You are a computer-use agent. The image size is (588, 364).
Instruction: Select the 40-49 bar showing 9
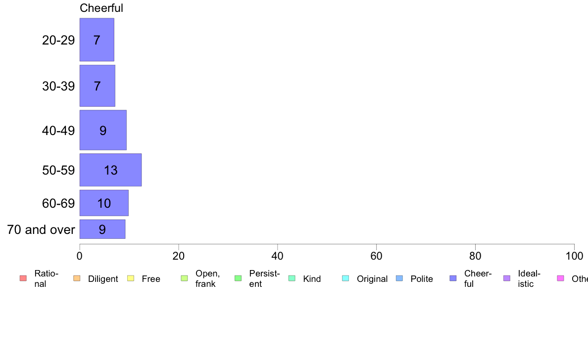coord(103,131)
